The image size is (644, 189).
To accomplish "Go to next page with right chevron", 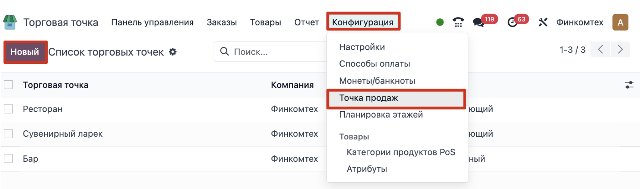I will (x=620, y=50).
